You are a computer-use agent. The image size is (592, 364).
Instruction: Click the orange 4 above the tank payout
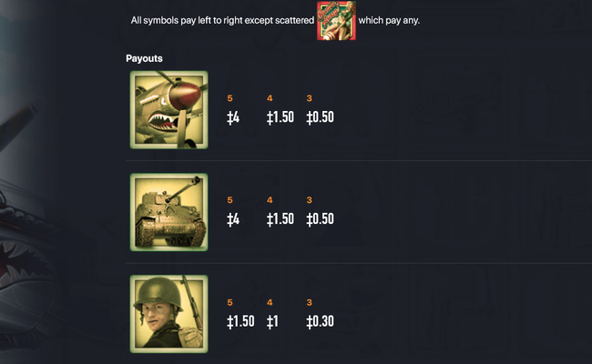coord(270,200)
